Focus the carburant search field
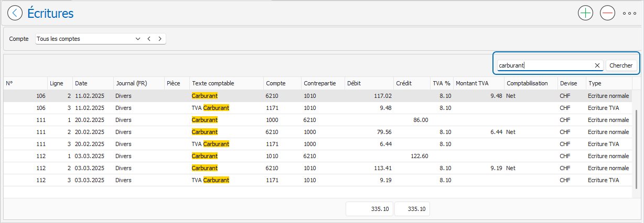Viewport: 644px width, 223px height. [x=544, y=65]
